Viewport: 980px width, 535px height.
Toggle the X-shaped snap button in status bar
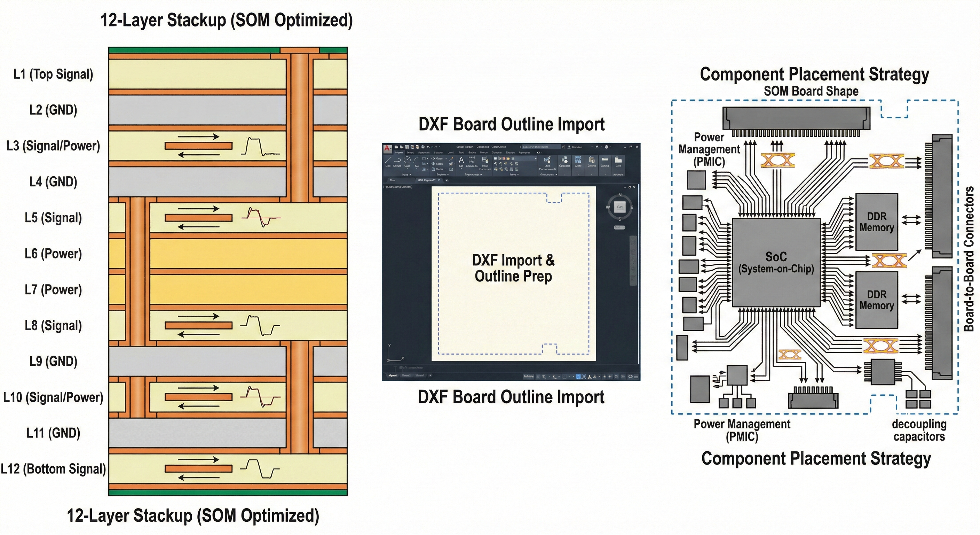coord(584,377)
